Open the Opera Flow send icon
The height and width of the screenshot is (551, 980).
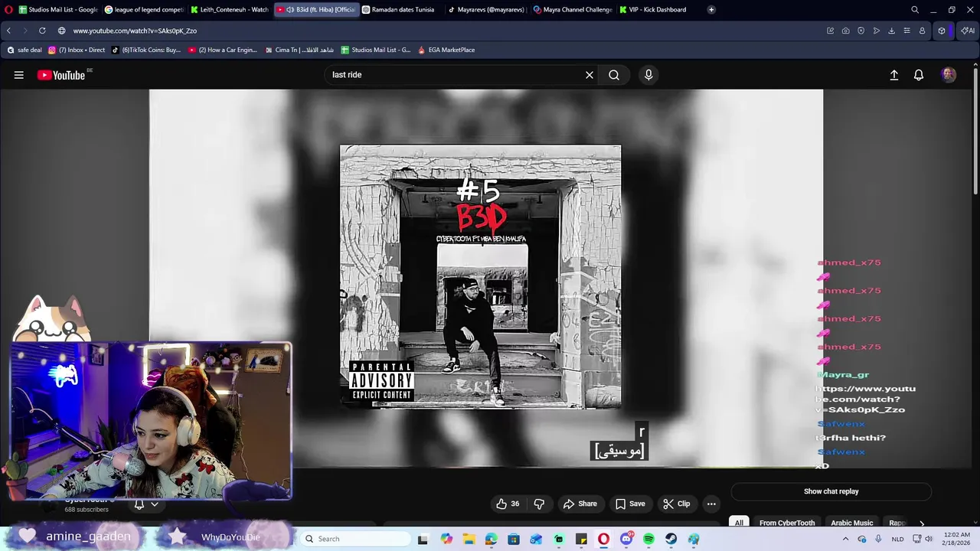coord(876,31)
